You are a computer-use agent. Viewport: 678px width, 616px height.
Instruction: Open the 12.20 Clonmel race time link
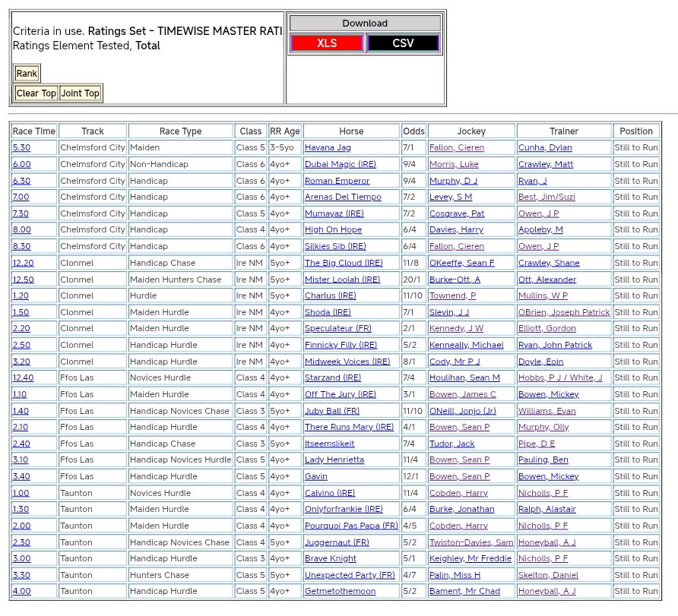[x=23, y=263]
